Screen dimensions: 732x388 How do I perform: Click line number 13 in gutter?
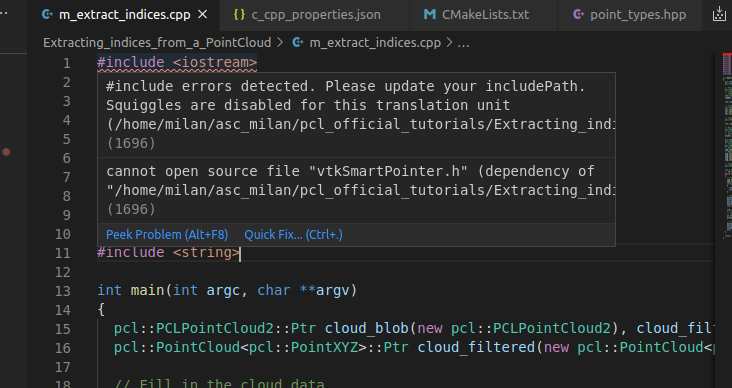(63, 291)
